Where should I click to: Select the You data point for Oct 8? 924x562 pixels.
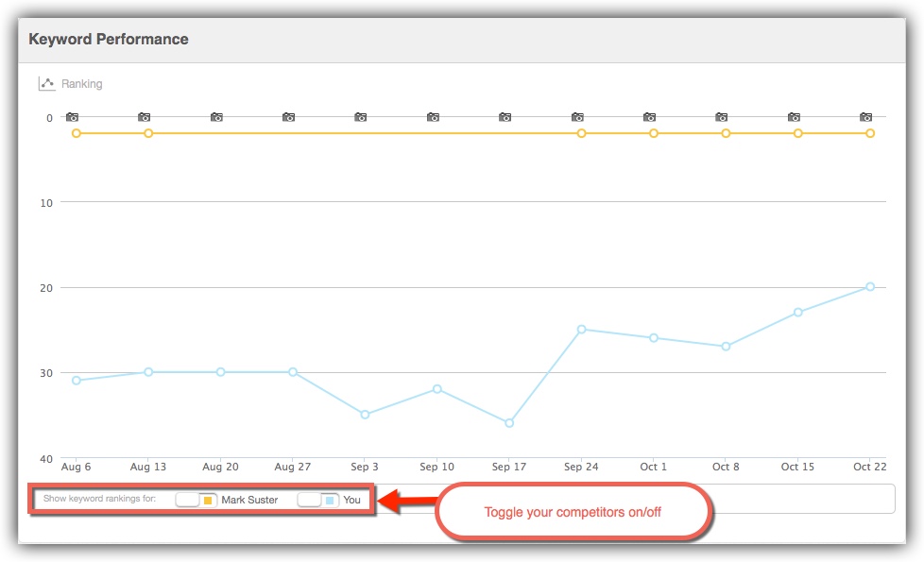pyautogui.click(x=726, y=347)
